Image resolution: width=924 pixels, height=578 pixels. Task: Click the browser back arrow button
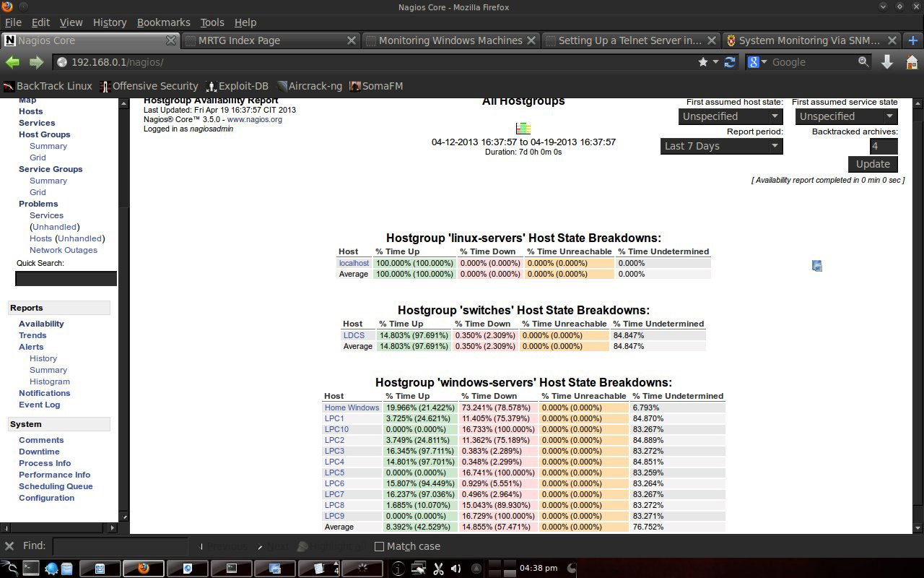(13, 62)
